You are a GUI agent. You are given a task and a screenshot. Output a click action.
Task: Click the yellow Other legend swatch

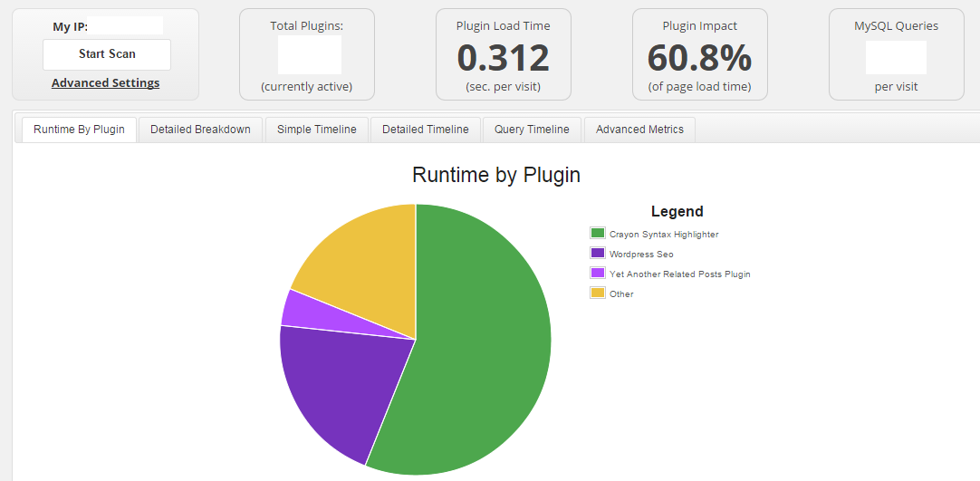(x=598, y=293)
